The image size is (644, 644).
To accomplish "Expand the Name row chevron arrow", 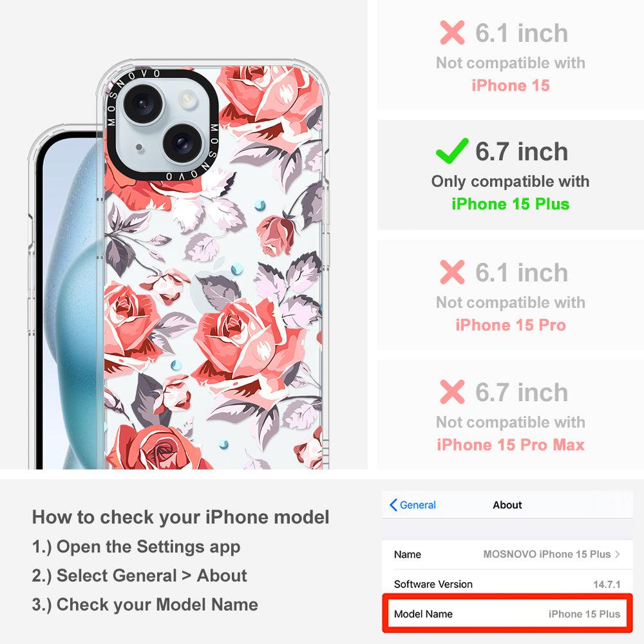I will coord(617,554).
